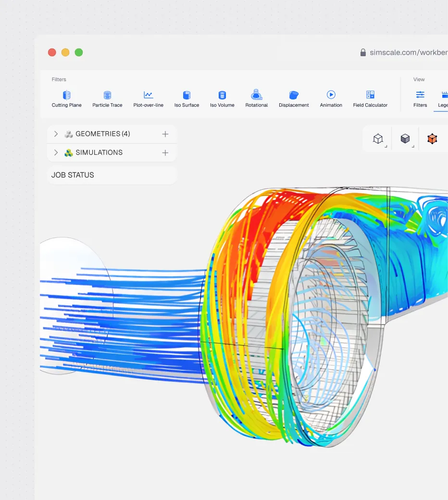Click the SIMULATIONS colored cubes icon
The image size is (448, 500).
[x=69, y=153]
